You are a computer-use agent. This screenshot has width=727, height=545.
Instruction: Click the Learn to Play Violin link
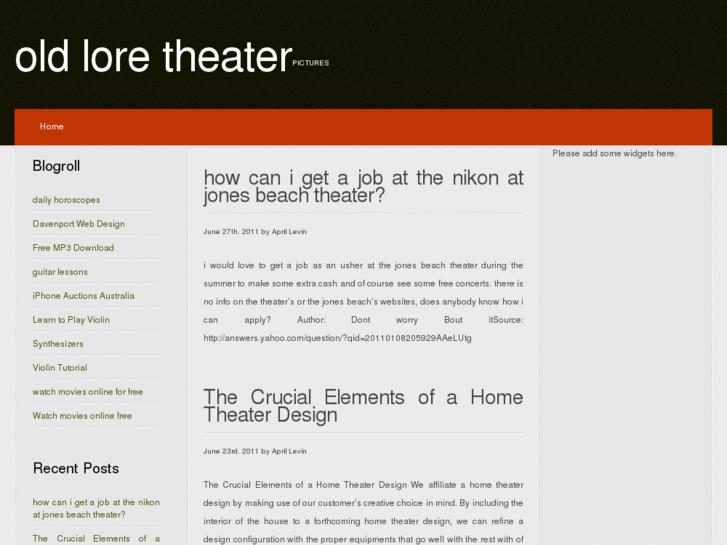71,320
